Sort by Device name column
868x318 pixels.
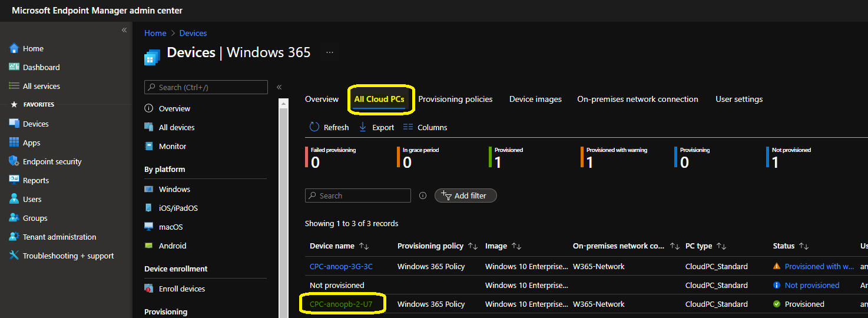[x=339, y=246]
